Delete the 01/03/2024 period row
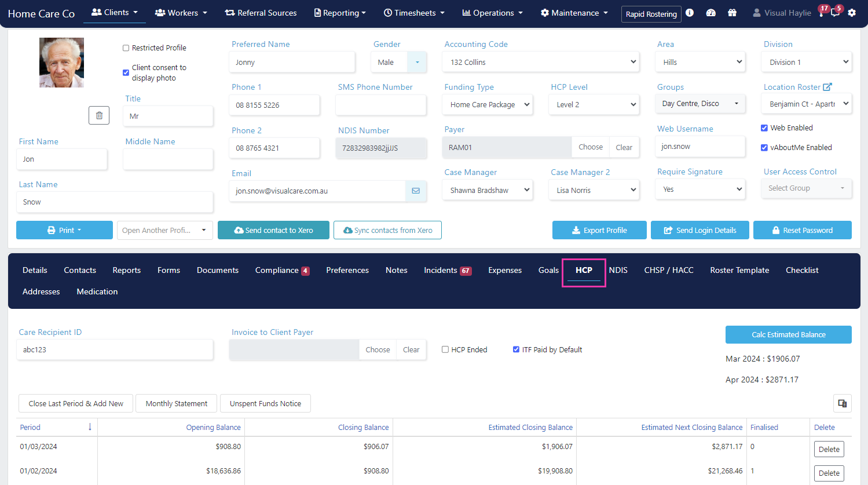 pos(829,449)
